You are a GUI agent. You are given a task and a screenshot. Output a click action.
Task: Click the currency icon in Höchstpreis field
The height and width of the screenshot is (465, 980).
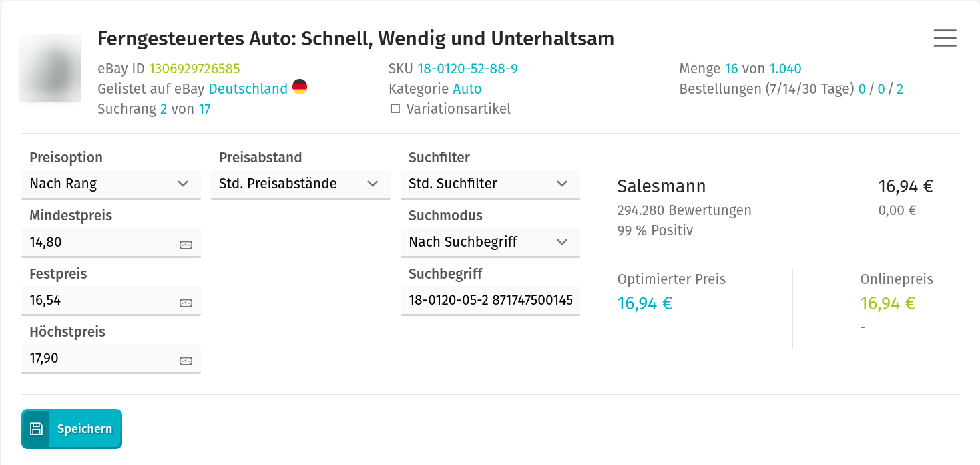[186, 361]
